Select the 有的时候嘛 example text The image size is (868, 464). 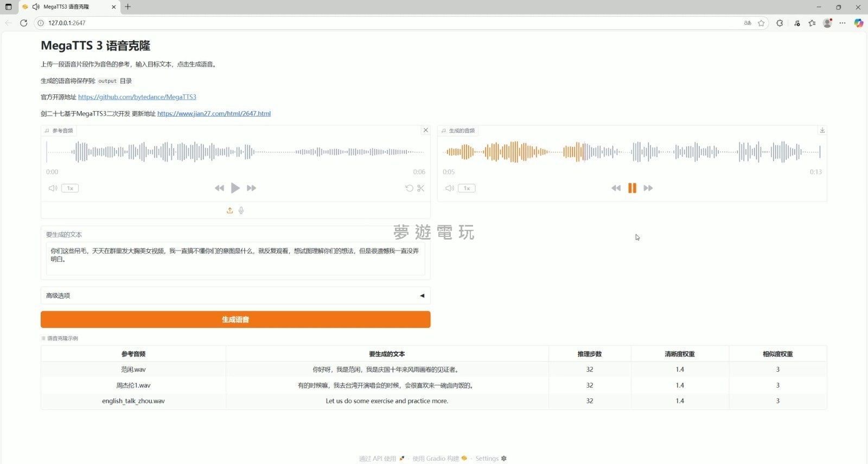pos(387,385)
